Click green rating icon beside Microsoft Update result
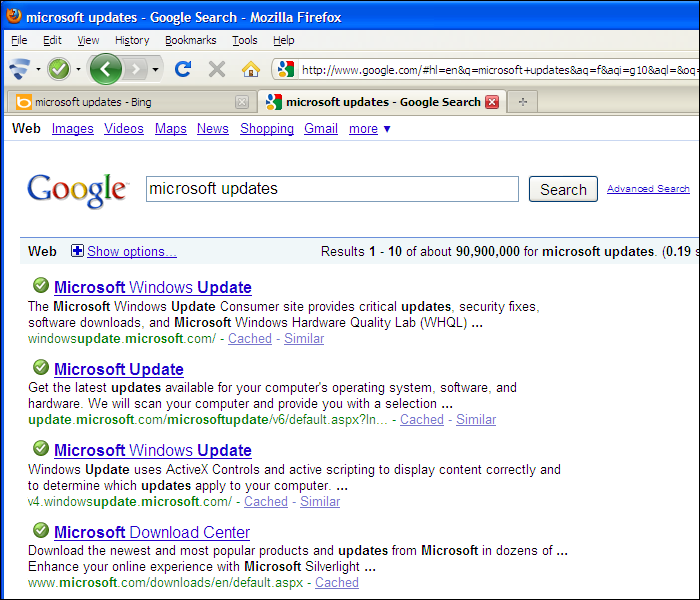The height and width of the screenshot is (600, 700). [41, 367]
